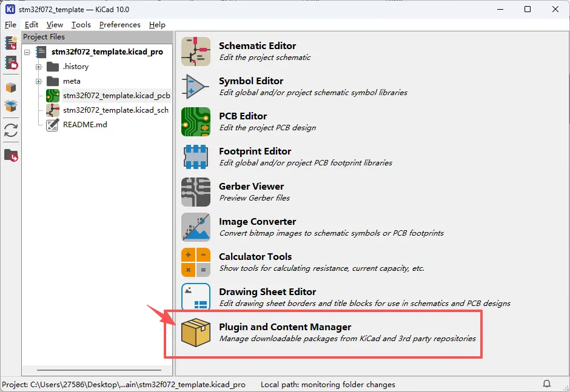The image size is (570, 392).
Task: Maximize the KiCad window
Action: pyautogui.click(x=528, y=10)
